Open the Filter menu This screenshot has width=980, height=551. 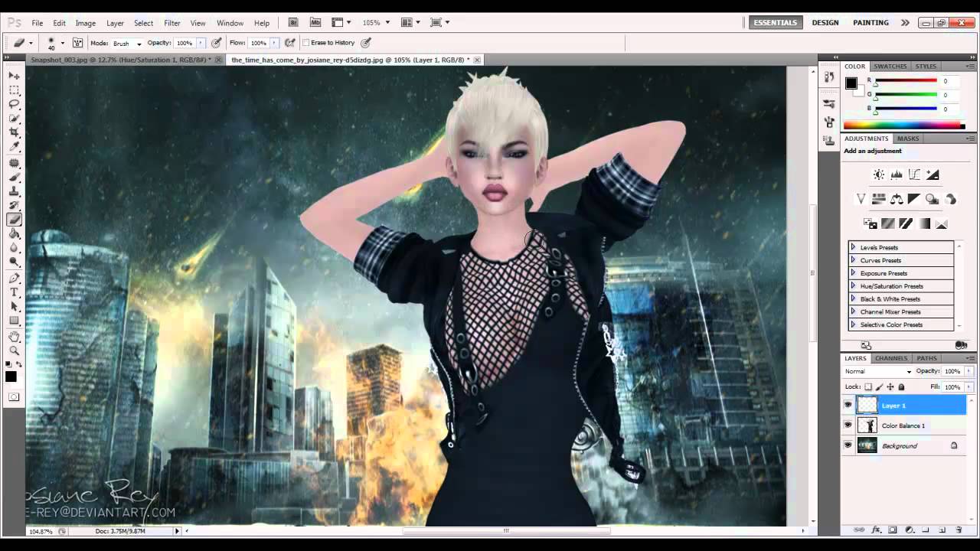point(172,23)
